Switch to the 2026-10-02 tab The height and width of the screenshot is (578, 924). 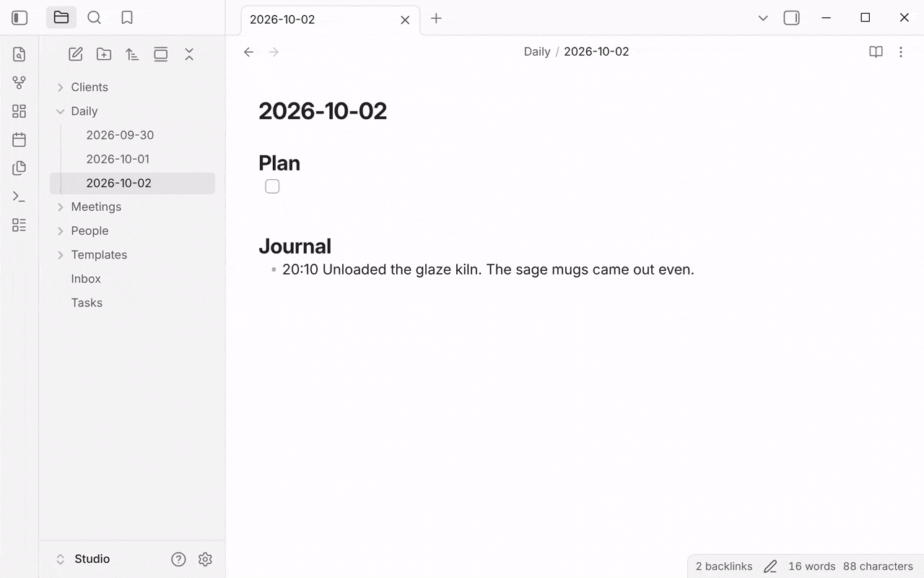pyautogui.click(x=331, y=20)
